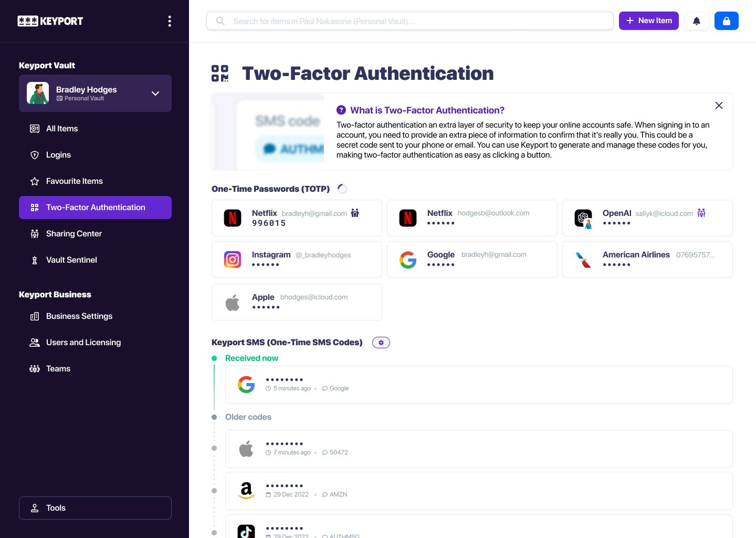This screenshot has width=756, height=538.
Task: Click the Vault Sentinel tower icon
Action: click(35, 260)
